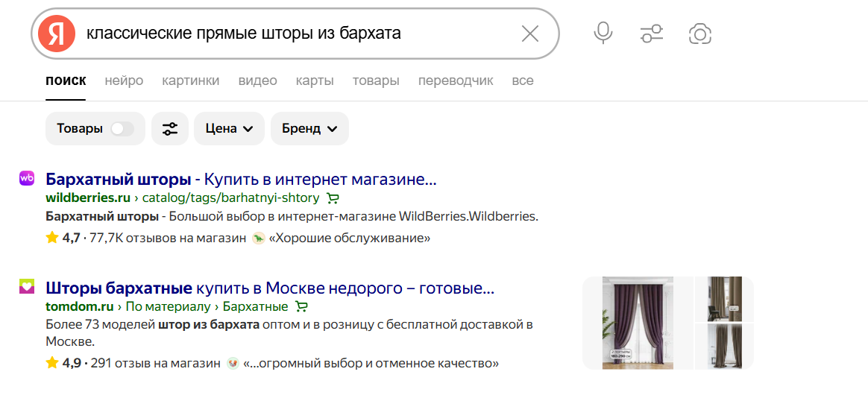868x398 pixels.
Task: Open the purple curtains thumbnail
Action: pos(638,323)
